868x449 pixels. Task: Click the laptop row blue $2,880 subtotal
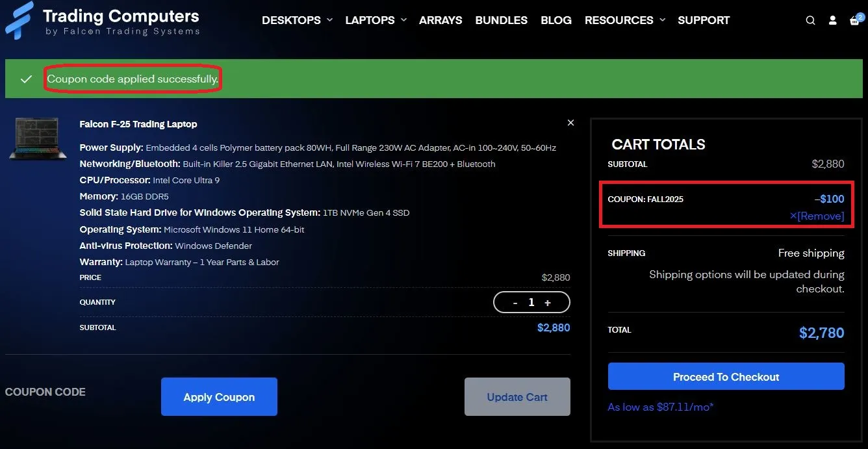(554, 327)
